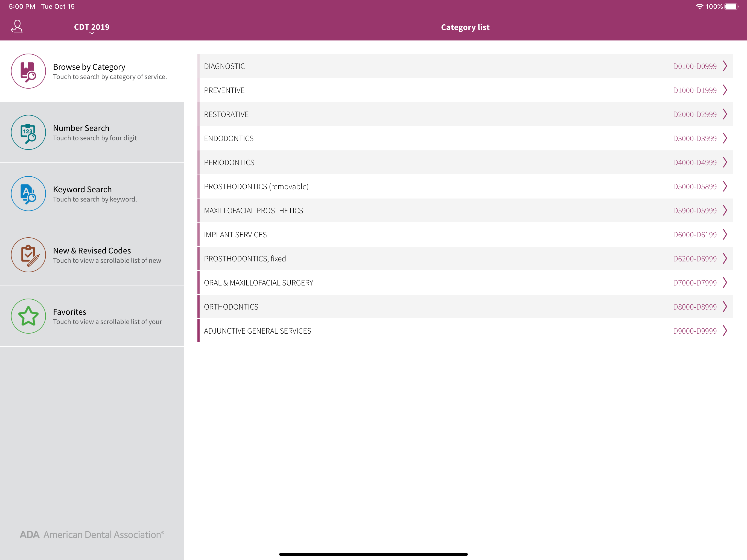Tap the D8000-D8999 code range

pos(695,307)
